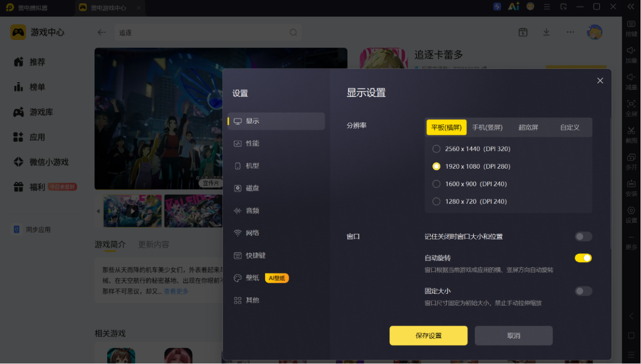This screenshot has height=364, width=641.
Task: Open 榜单 rankings in game center
Action: (x=29, y=87)
